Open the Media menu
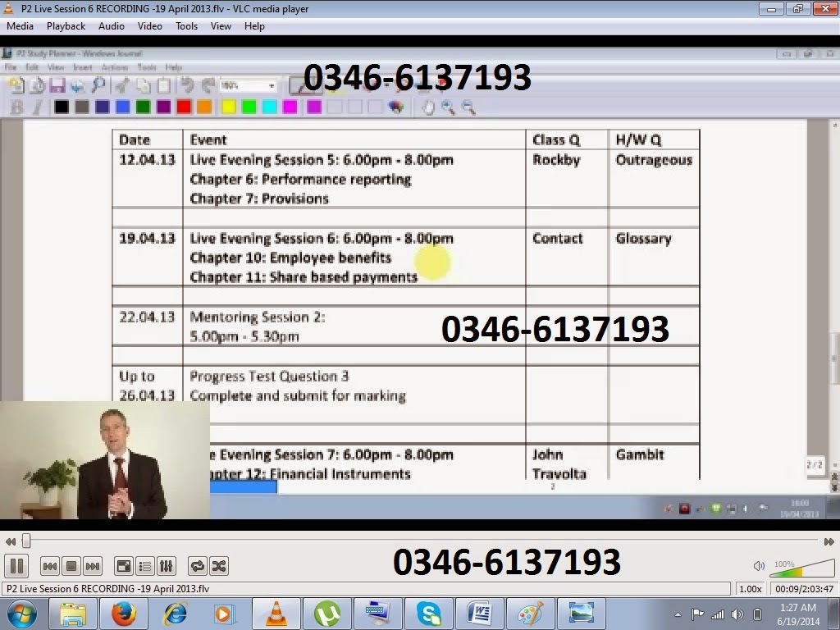Viewport: 840px width, 630px height. [x=20, y=26]
